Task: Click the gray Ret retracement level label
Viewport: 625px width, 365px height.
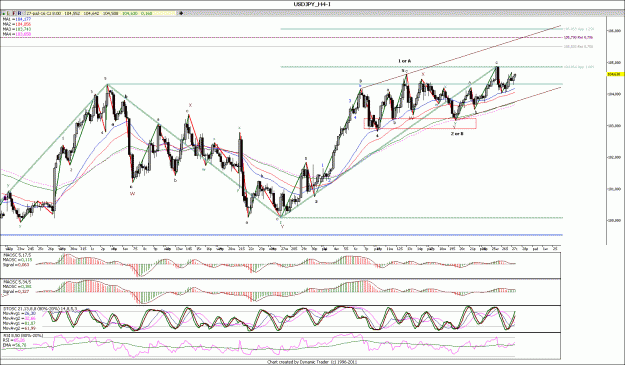Action: pyautogui.click(x=578, y=47)
